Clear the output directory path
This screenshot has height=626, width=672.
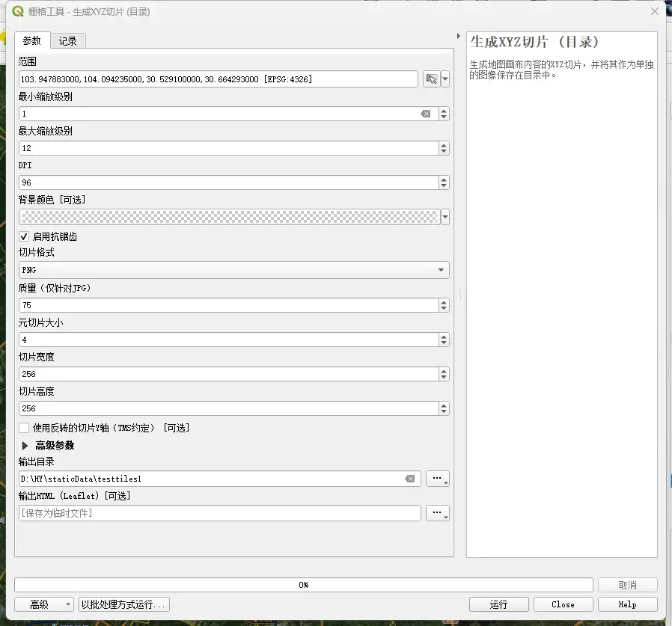[410, 479]
